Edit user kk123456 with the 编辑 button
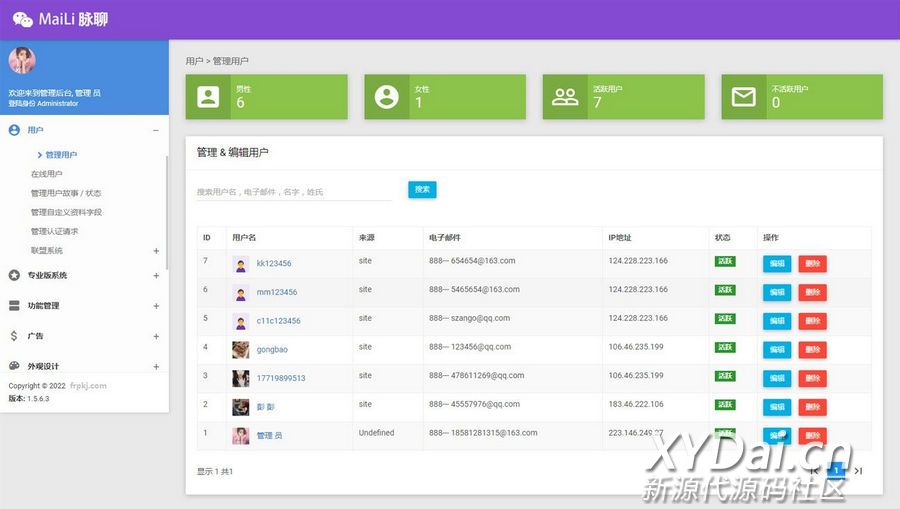 click(776, 264)
